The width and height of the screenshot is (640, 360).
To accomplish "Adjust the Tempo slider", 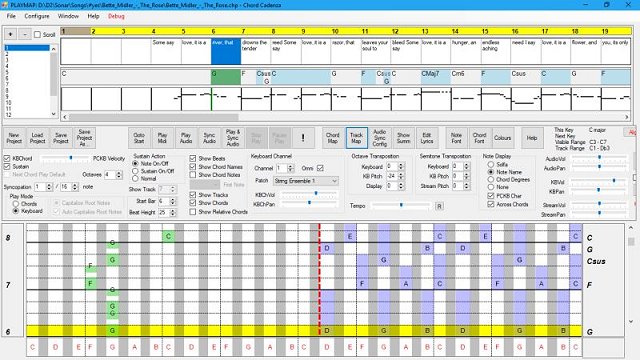I will (401, 205).
